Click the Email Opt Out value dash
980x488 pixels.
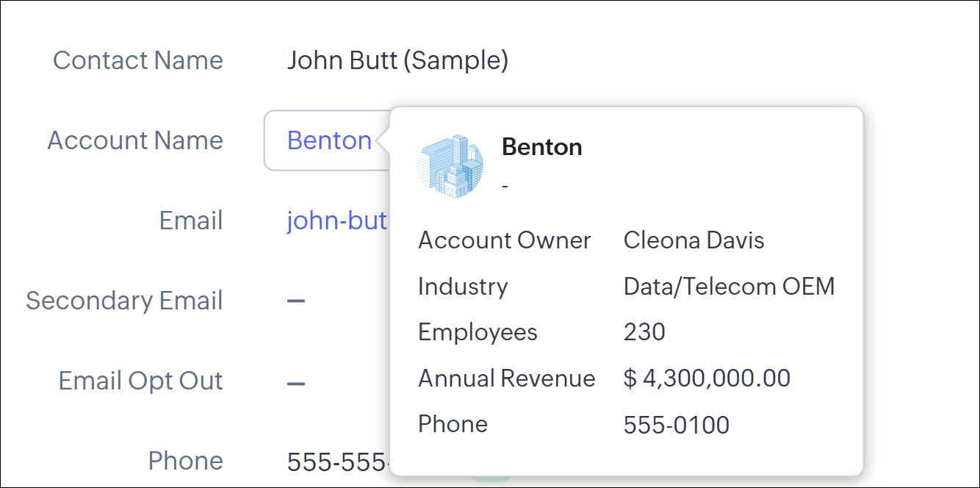(296, 382)
